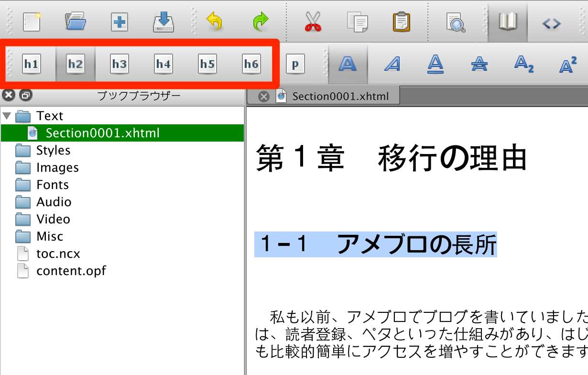588x375 pixels.
Task: Open an existing book with folder icon
Action: click(x=75, y=22)
